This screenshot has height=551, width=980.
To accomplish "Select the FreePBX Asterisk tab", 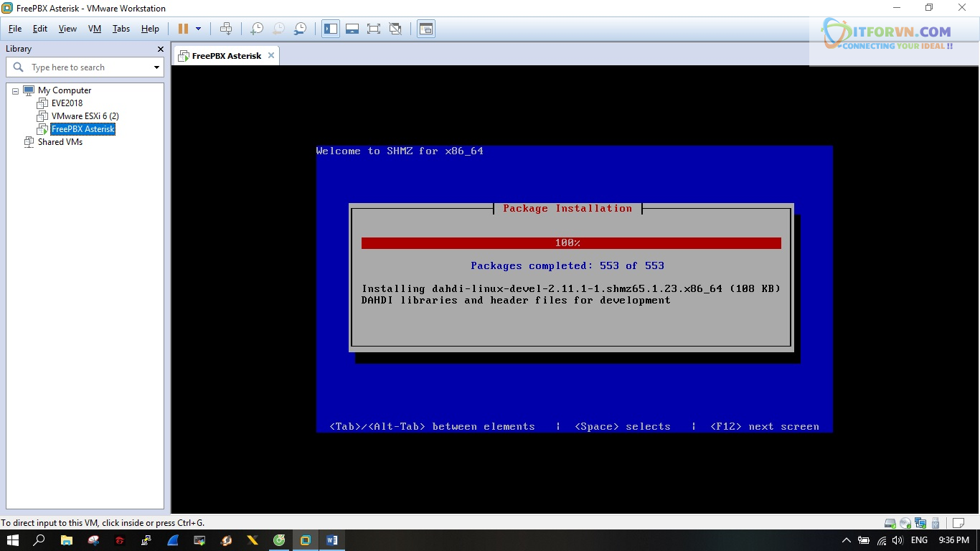I will pos(225,56).
